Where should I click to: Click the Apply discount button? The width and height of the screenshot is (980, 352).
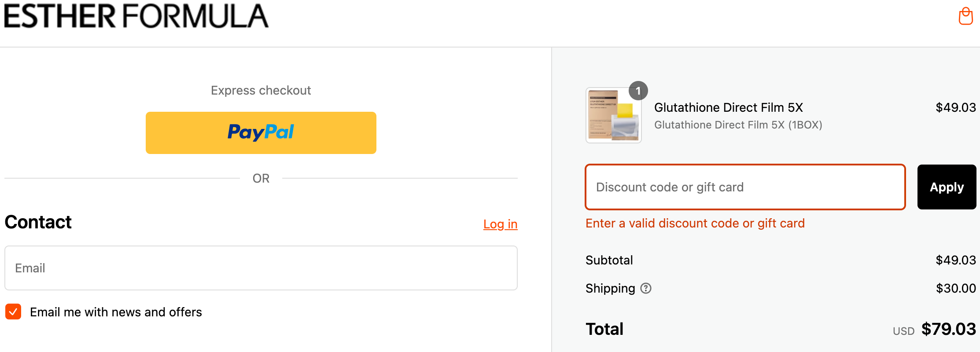(947, 187)
